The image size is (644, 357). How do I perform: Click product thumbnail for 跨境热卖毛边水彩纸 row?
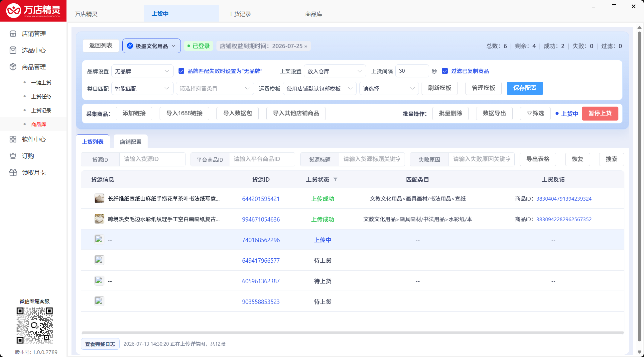99,219
